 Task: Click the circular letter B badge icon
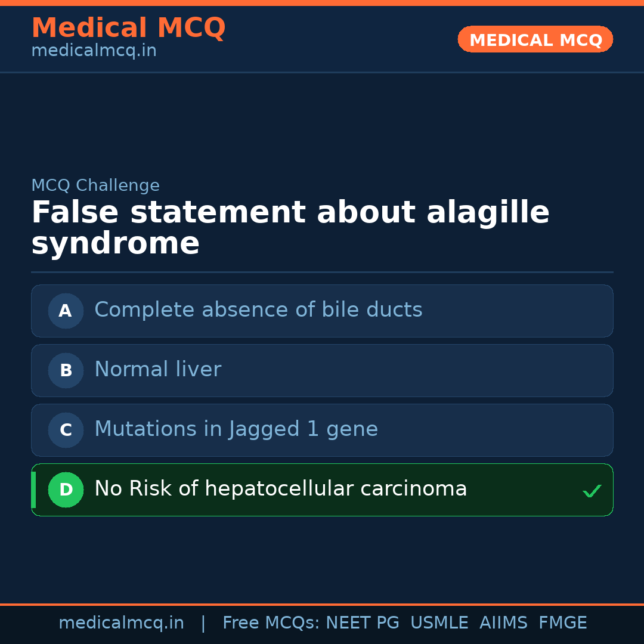[x=66, y=370]
